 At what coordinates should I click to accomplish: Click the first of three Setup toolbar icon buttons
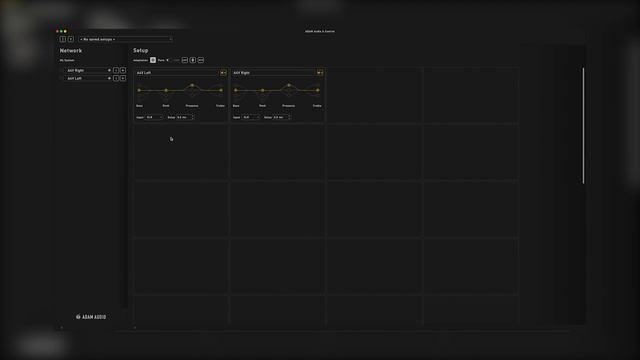pos(184,60)
